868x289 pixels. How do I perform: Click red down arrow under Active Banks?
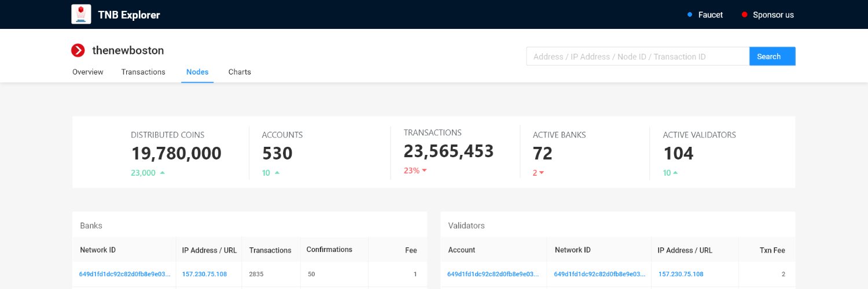542,172
